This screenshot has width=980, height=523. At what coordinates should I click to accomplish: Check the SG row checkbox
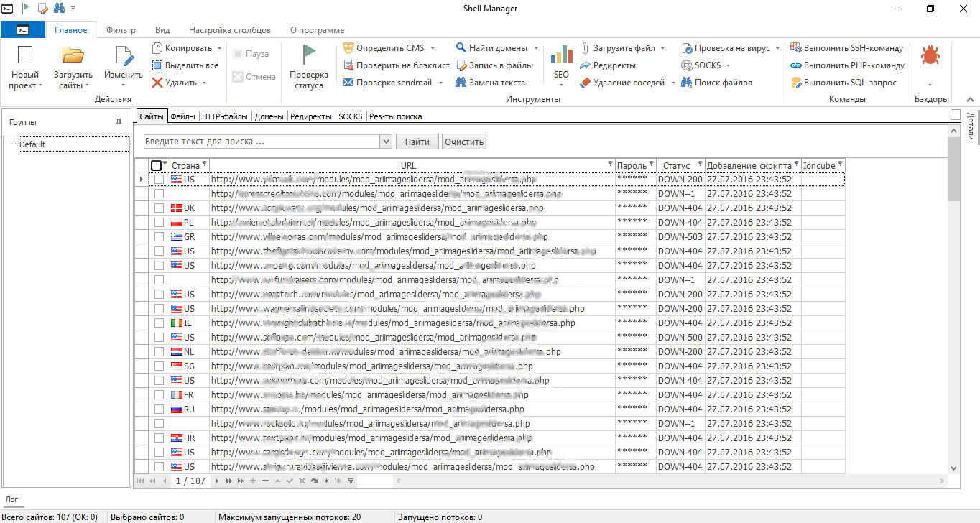[x=159, y=366]
